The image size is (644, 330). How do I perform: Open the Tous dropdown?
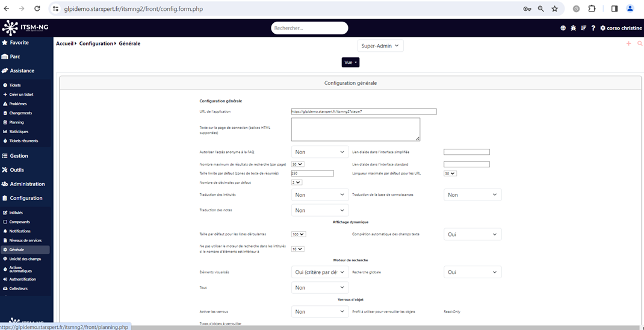coord(320,288)
